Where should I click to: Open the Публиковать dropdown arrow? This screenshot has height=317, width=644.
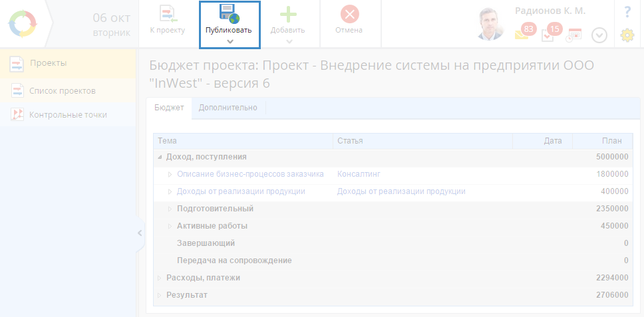[x=230, y=41]
